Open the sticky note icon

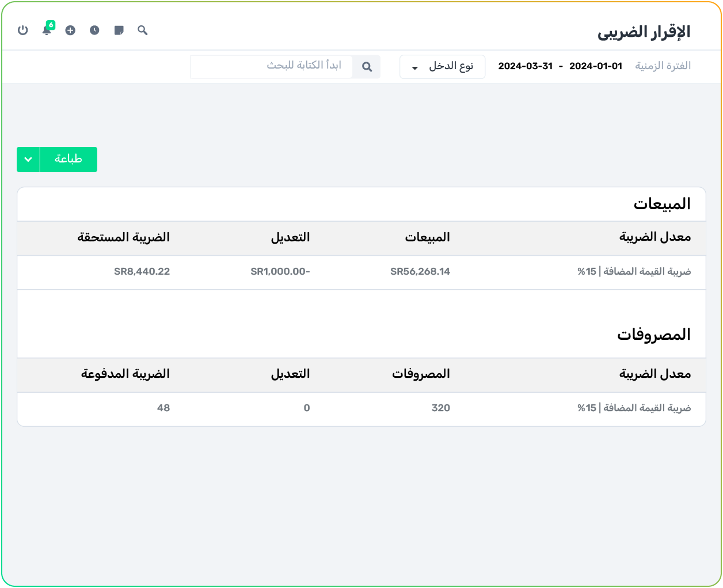[x=119, y=30]
